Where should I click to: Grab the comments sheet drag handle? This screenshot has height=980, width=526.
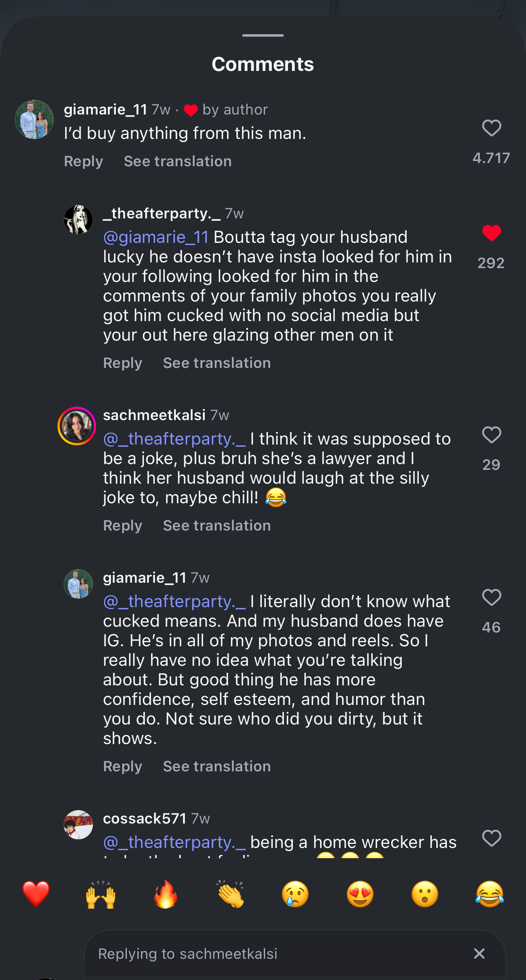[x=263, y=35]
